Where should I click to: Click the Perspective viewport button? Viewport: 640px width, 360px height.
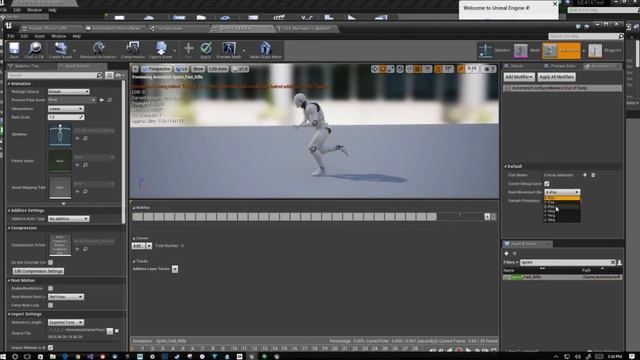click(156, 69)
